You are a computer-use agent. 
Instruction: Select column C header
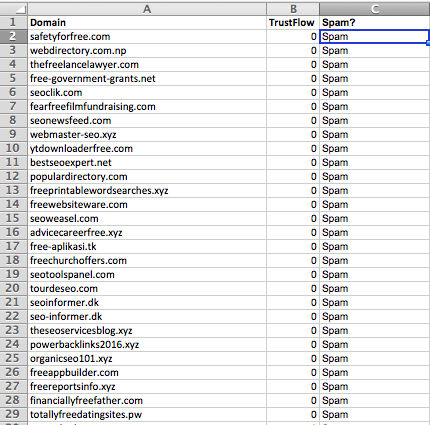click(375, 9)
